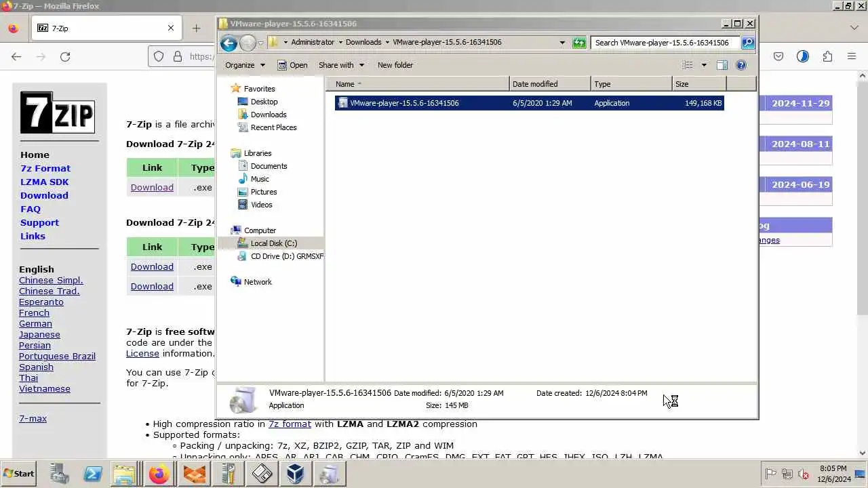This screenshot has height=488, width=868.
Task: Click the installer disc icon on taskbar
Action: coord(329,474)
